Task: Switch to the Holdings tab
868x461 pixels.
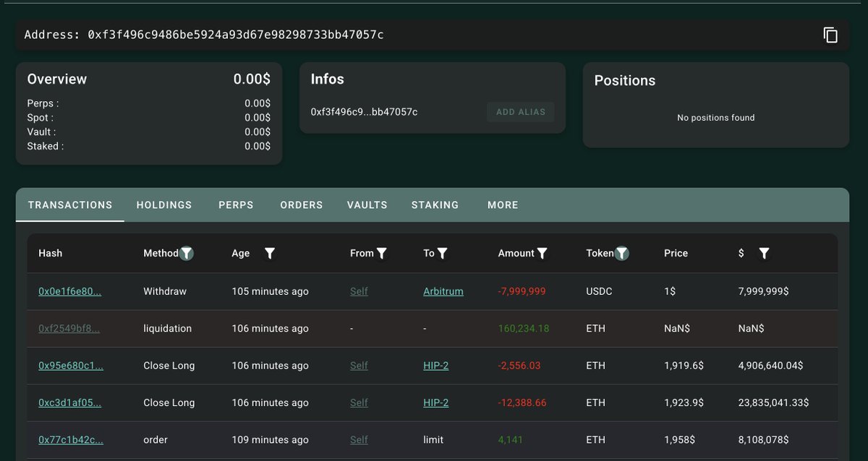Action: click(x=164, y=204)
